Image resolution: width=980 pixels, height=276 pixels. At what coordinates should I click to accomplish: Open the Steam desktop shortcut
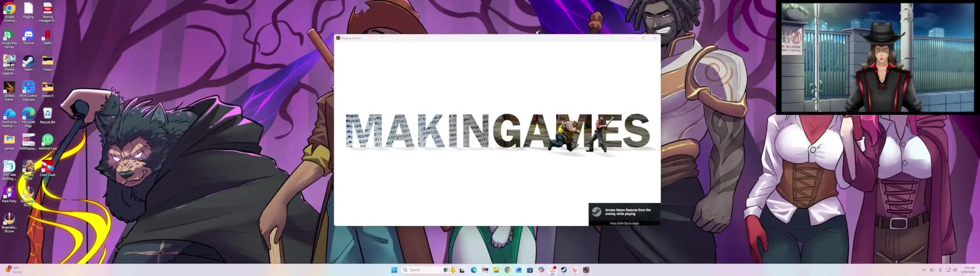[28, 63]
